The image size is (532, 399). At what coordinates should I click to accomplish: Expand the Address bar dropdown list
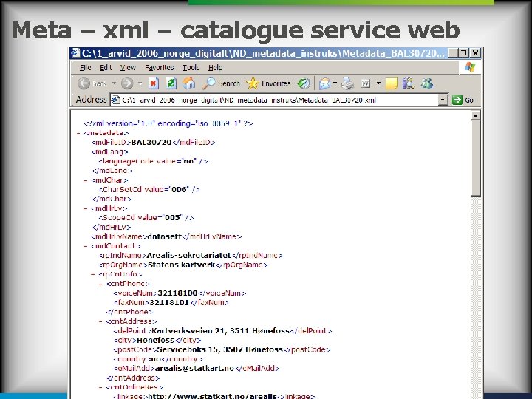443,100
